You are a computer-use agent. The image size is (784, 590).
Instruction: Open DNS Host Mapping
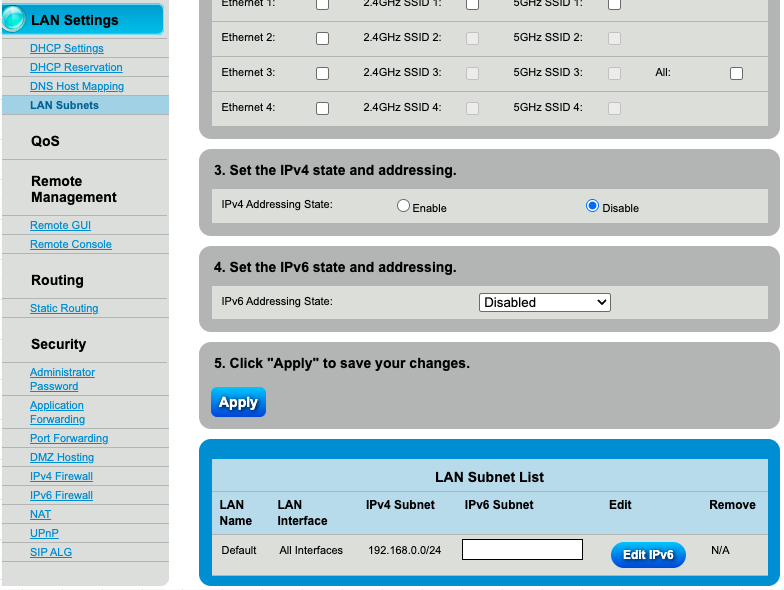(77, 86)
